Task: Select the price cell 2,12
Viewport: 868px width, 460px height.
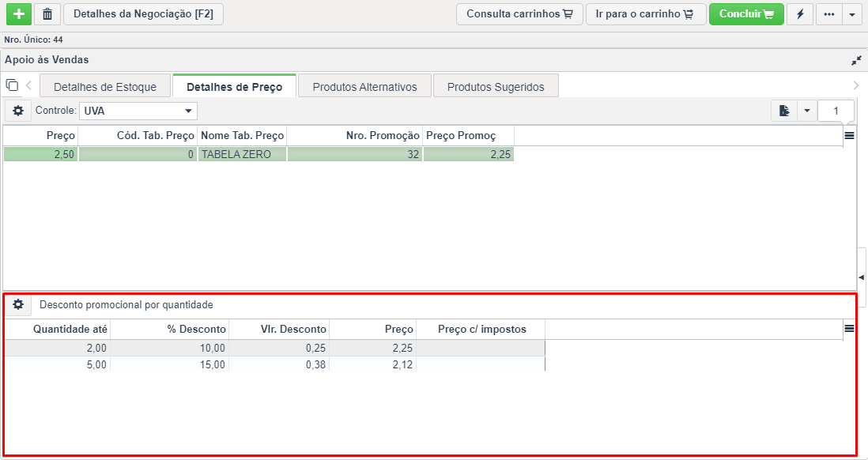Action: click(x=372, y=364)
